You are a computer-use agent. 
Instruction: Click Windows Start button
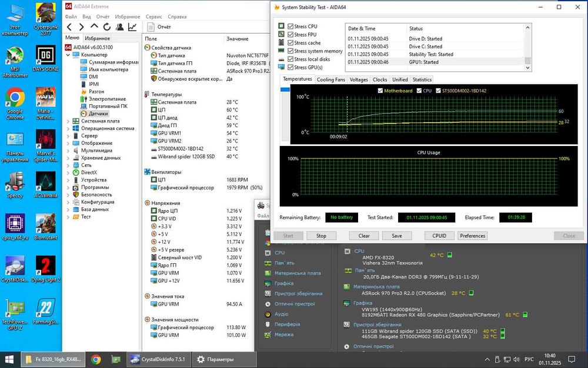pos(9,359)
